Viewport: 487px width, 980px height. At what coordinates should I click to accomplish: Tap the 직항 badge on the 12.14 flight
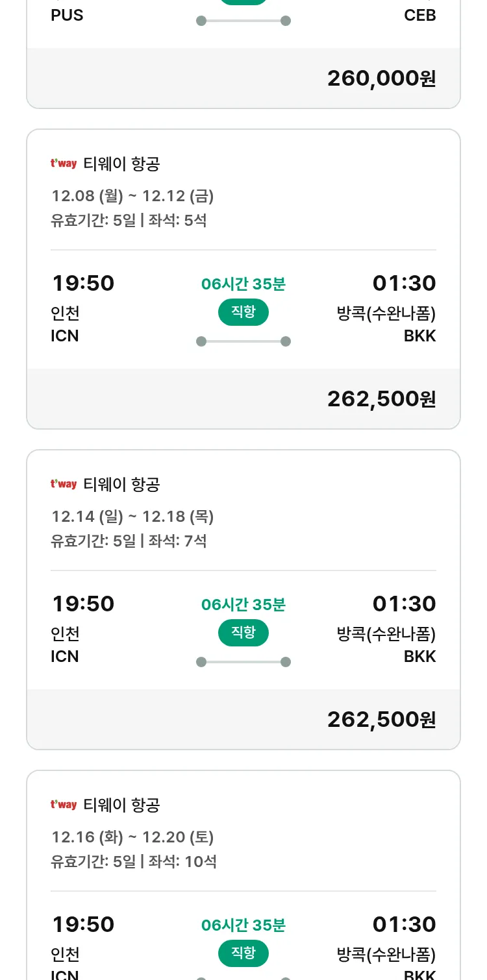(x=243, y=633)
